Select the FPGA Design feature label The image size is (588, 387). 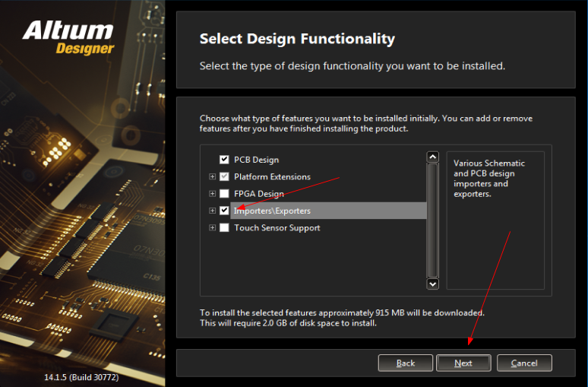tap(259, 194)
